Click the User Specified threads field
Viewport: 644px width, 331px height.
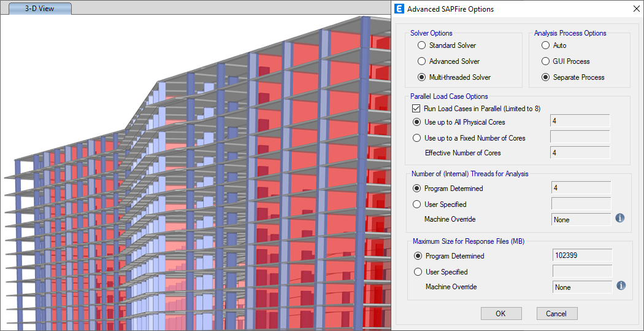[581, 203]
